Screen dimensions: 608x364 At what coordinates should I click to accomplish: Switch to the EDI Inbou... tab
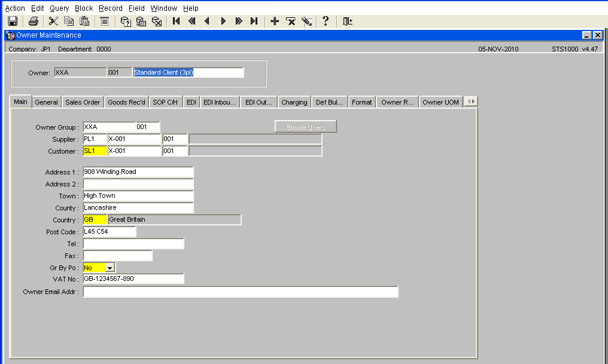220,102
